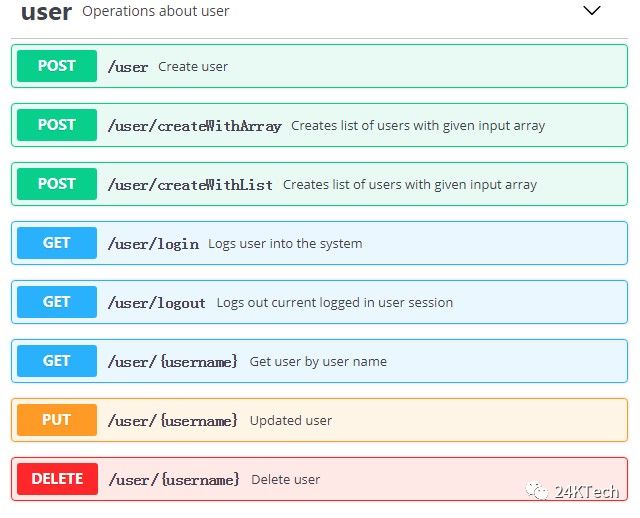Click the 'Create user' summary text
The width and height of the screenshot is (640, 518).
(193, 67)
